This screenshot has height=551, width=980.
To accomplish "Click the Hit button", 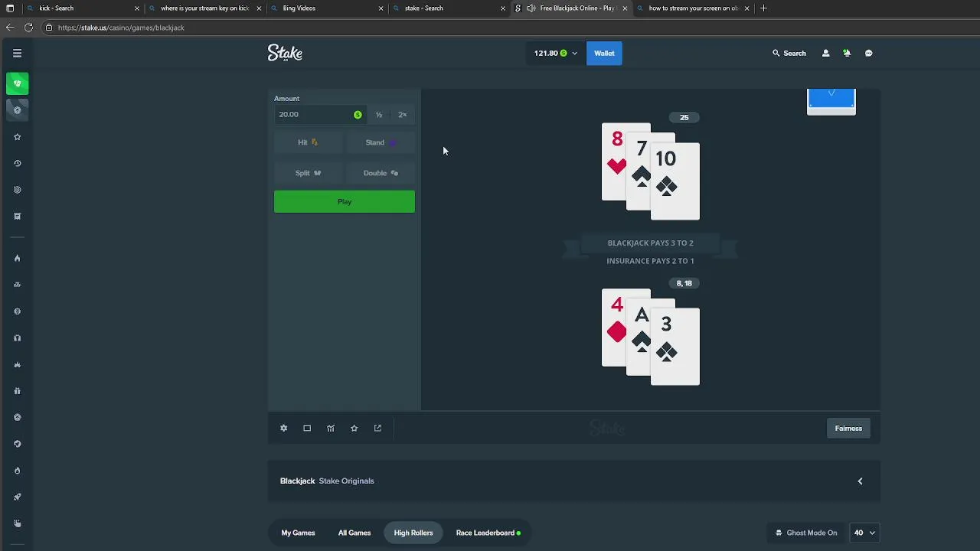I will click(308, 142).
